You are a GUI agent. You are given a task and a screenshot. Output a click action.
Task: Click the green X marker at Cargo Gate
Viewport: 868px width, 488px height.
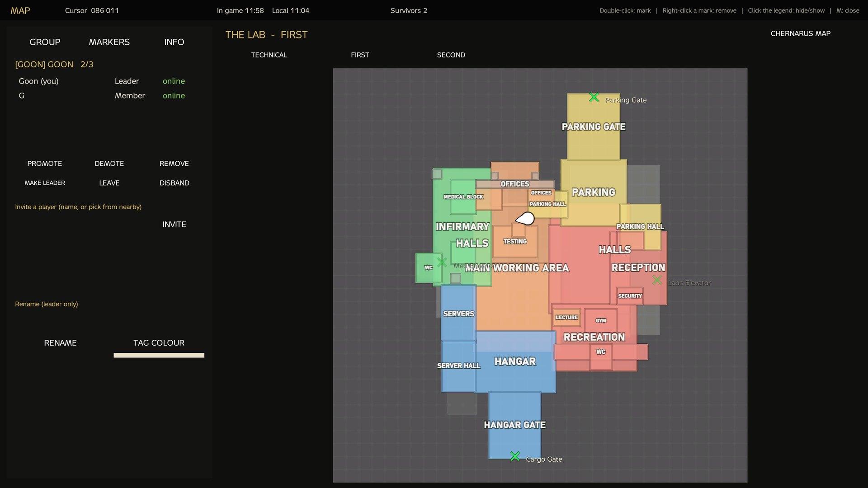(515, 456)
